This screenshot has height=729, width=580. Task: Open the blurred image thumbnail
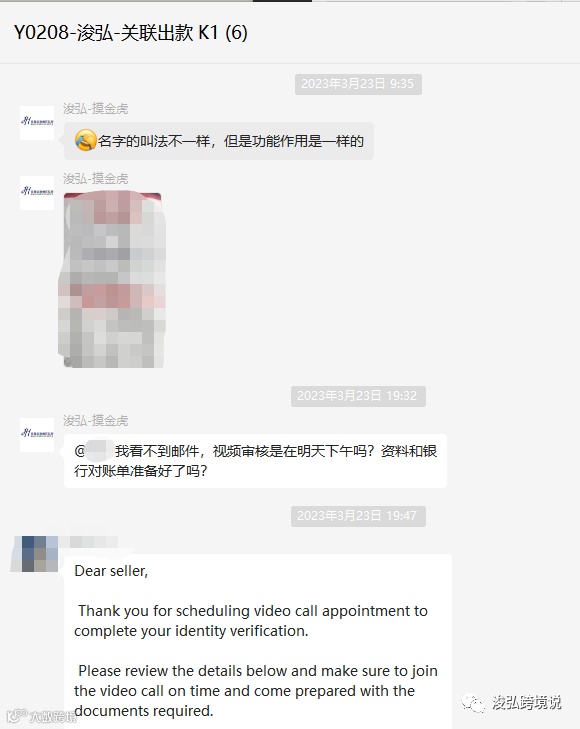(112, 279)
